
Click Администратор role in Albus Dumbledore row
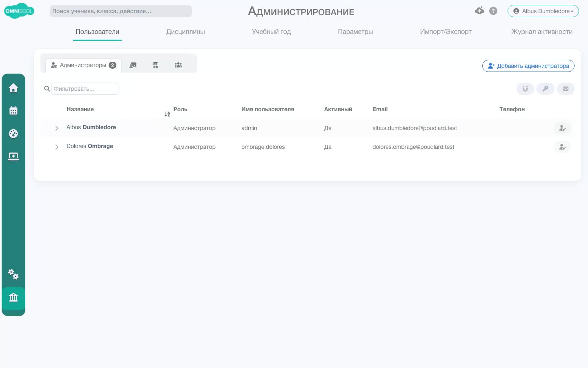194,128
